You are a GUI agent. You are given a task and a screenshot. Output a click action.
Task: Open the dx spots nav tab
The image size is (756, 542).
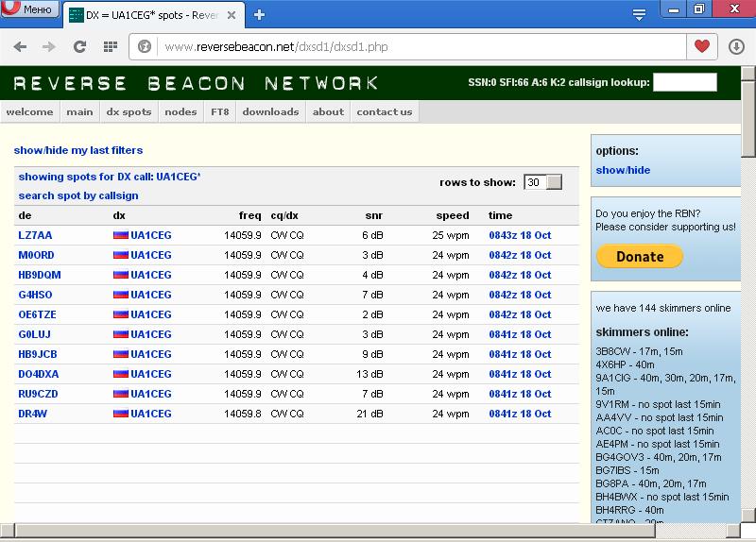tap(129, 111)
